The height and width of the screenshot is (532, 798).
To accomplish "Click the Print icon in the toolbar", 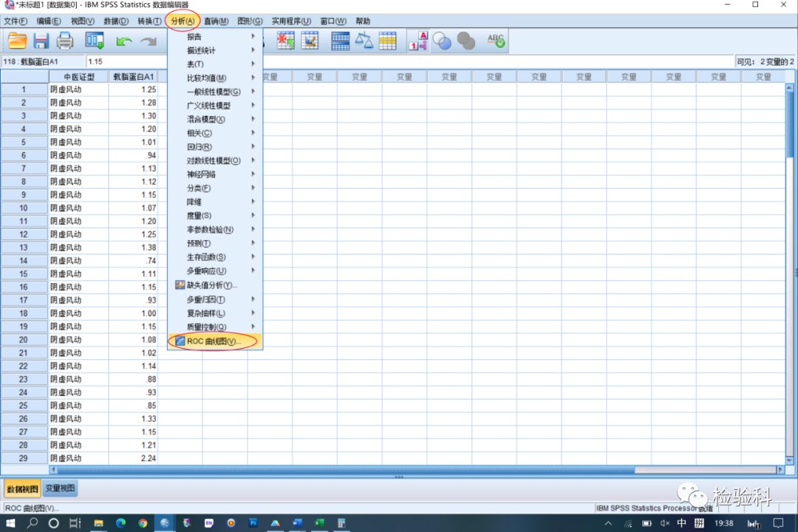I will click(65, 41).
